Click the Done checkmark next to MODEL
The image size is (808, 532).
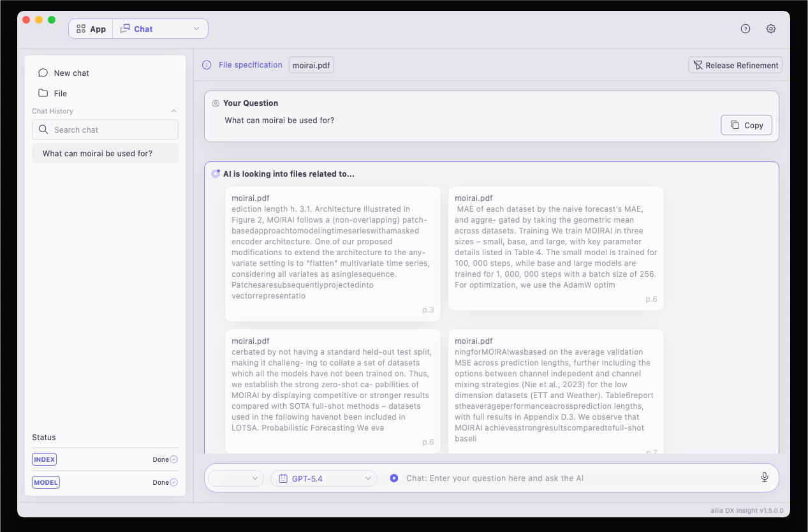click(173, 482)
